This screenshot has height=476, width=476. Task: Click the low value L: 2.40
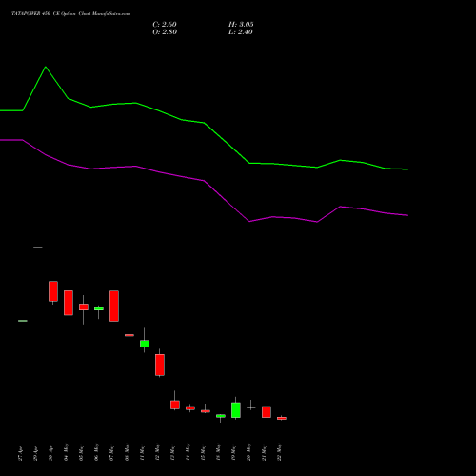(241, 32)
